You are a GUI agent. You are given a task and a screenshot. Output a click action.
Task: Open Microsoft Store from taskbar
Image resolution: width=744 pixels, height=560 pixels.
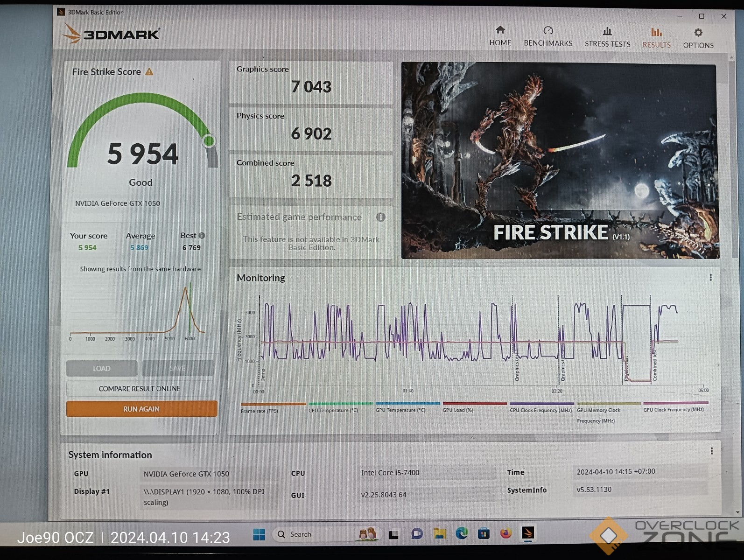[x=484, y=533]
